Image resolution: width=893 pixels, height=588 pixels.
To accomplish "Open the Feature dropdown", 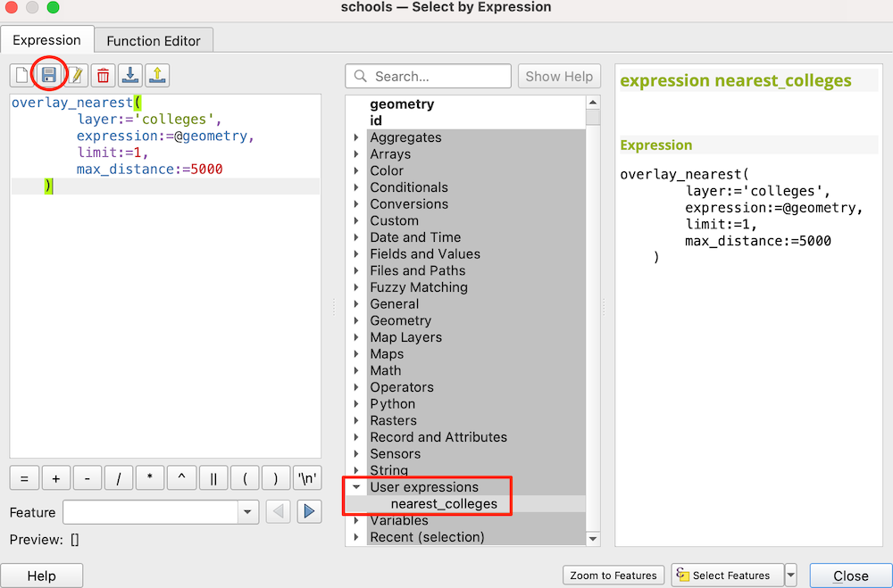I will [247, 512].
